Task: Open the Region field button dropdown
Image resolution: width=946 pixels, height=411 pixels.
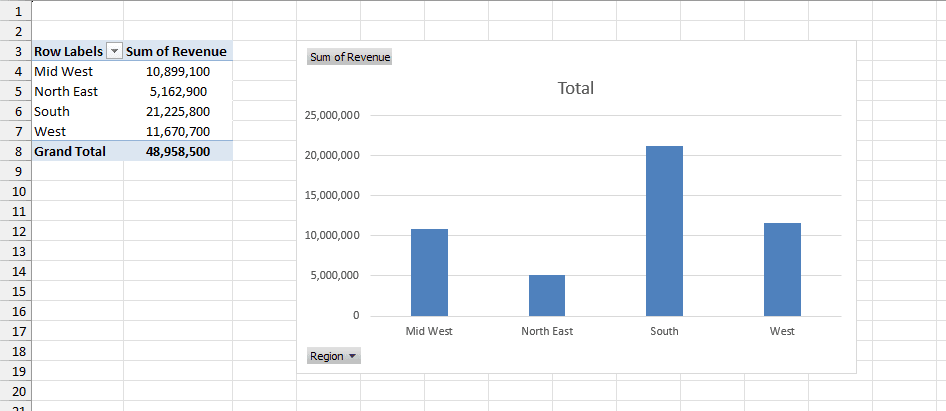Action: pos(334,356)
